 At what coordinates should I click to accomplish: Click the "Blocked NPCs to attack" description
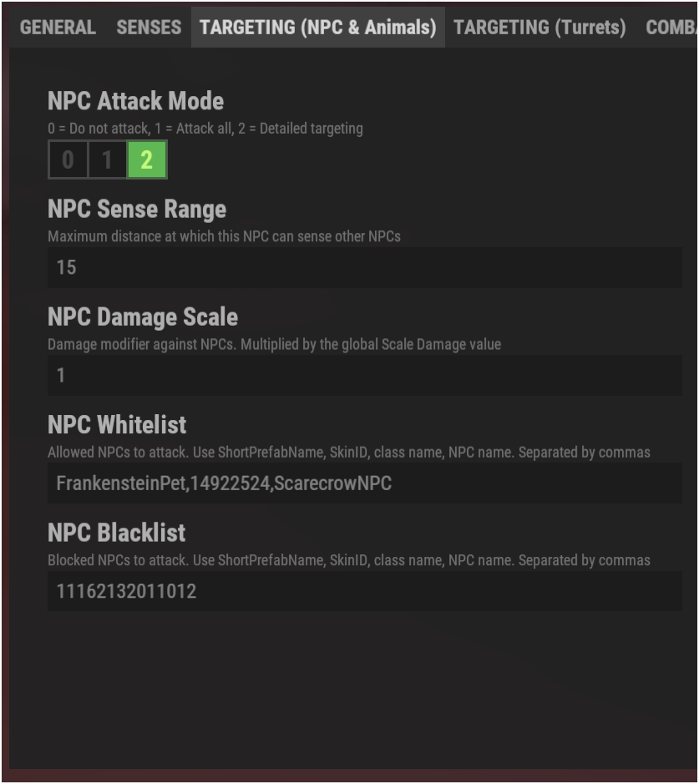pos(348,560)
